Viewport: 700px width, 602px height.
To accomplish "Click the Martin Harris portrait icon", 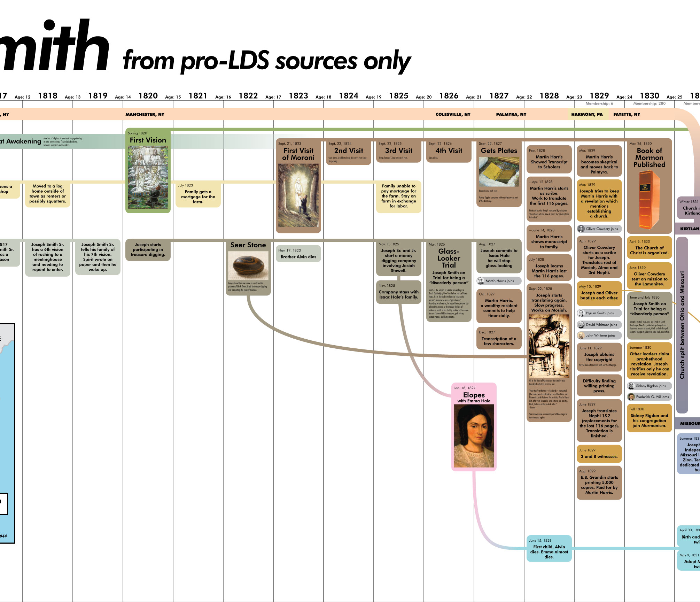I will (x=481, y=281).
